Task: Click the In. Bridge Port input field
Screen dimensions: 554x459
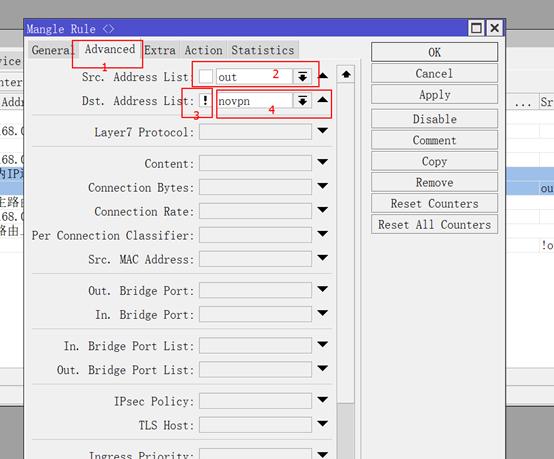Action: click(255, 314)
